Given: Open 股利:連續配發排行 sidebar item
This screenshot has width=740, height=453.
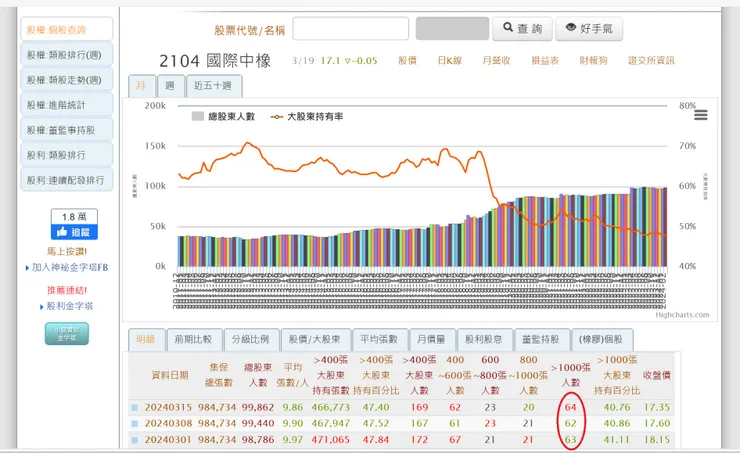Looking at the screenshot, I should coord(67,180).
